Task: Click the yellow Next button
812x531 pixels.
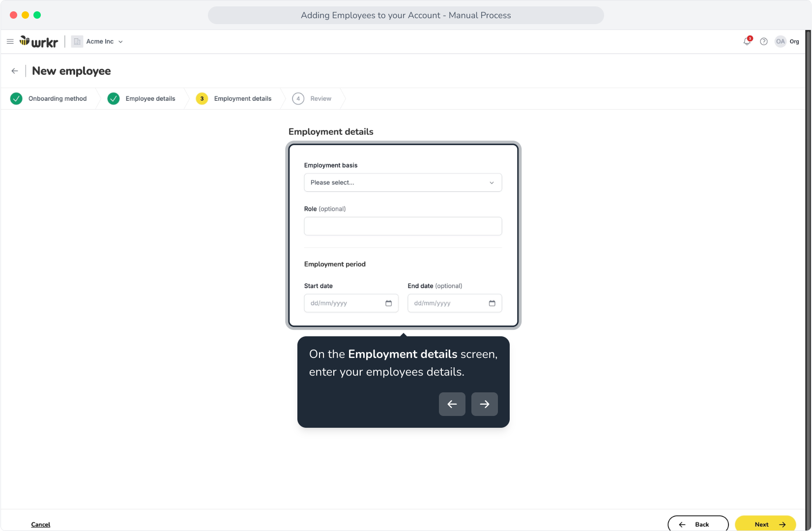Action: pyautogui.click(x=766, y=524)
